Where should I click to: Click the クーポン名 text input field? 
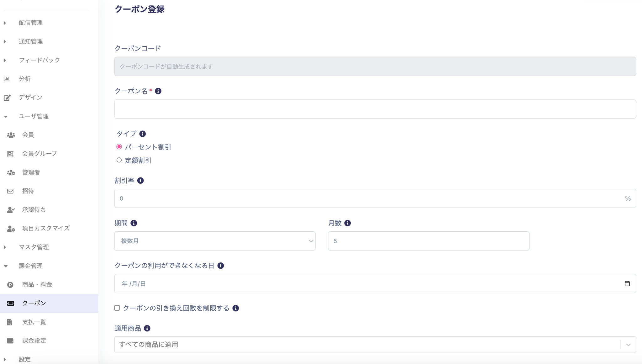tap(375, 109)
